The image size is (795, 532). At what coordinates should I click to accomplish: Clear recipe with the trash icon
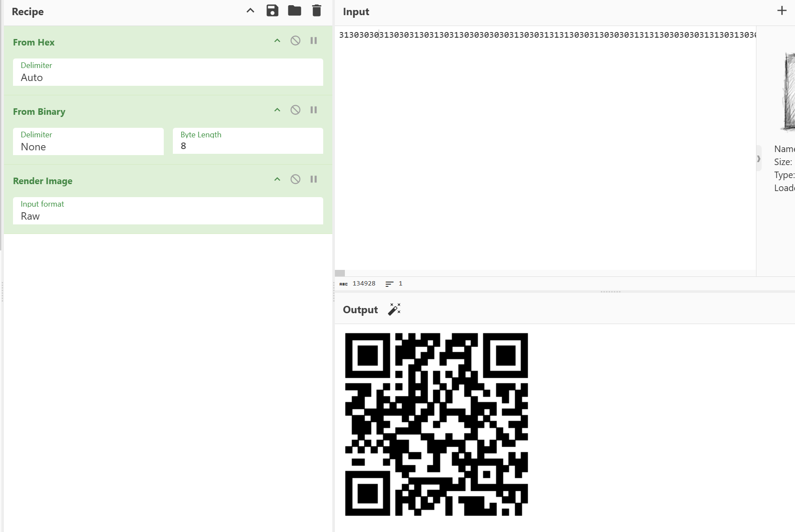(317, 11)
